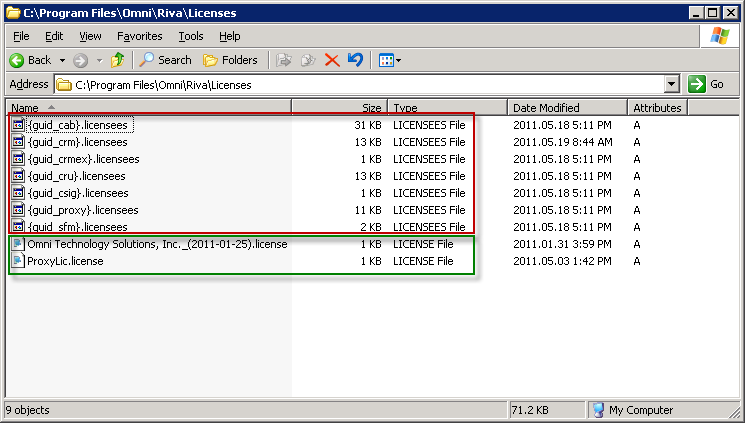The width and height of the screenshot is (745, 423).
Task: Click the green Go button
Action: pos(707,85)
